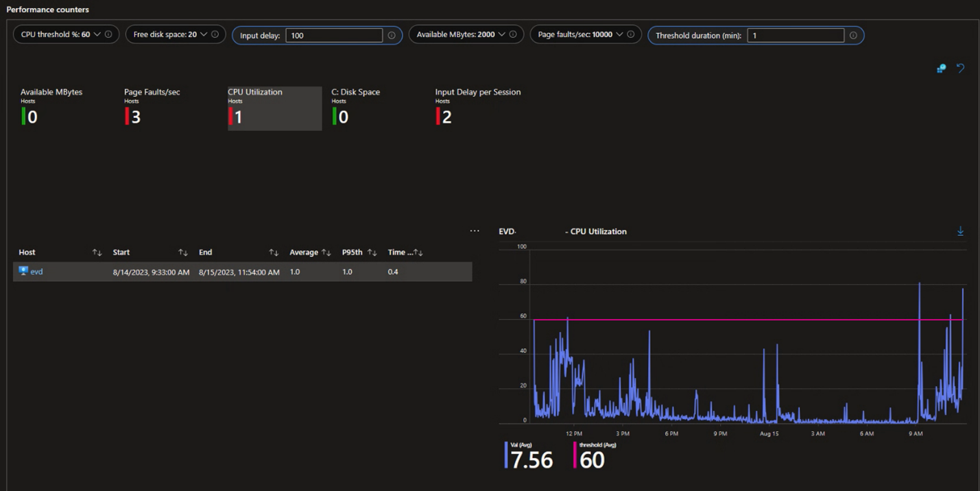Select the Input Delay per Session tile
Image resolution: width=980 pixels, height=491 pixels.
point(477,107)
